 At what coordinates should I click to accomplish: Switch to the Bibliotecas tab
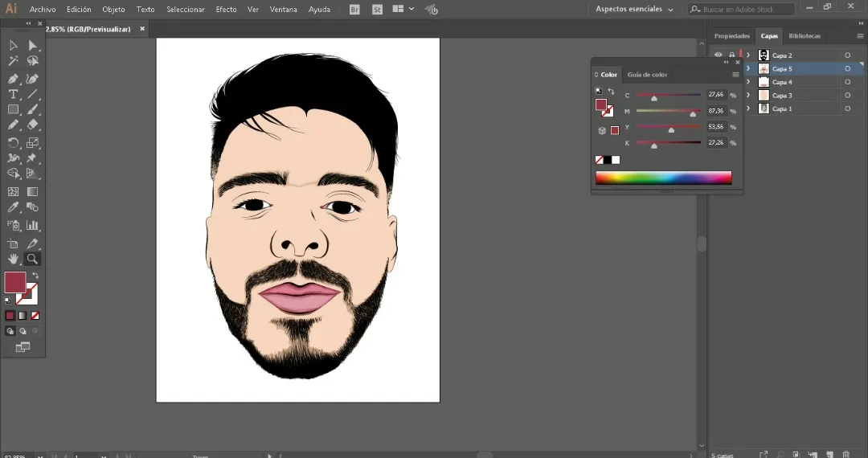click(805, 36)
